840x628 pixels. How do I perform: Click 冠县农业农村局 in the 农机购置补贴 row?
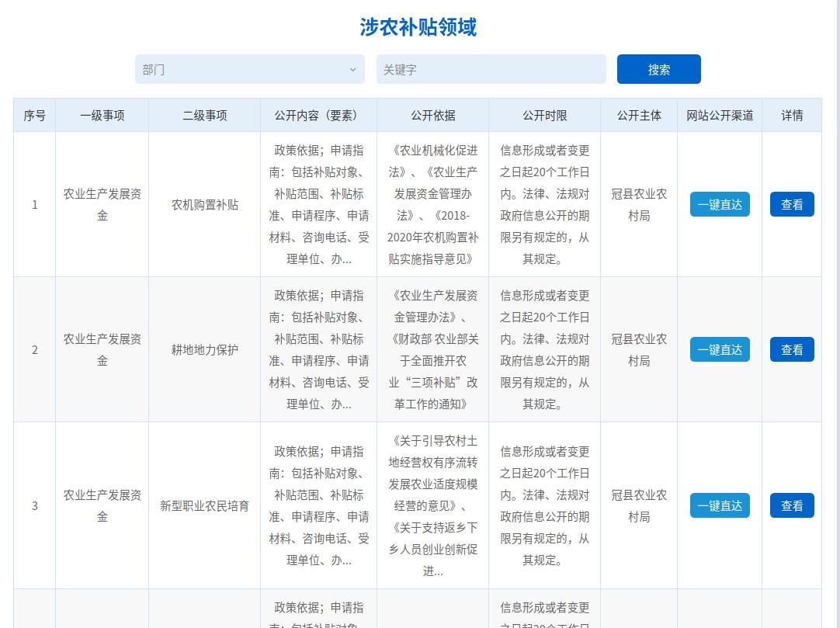tap(639, 205)
